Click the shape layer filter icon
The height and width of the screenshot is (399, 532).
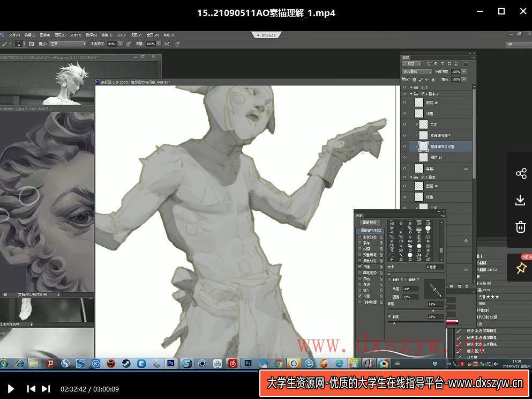tap(449, 64)
